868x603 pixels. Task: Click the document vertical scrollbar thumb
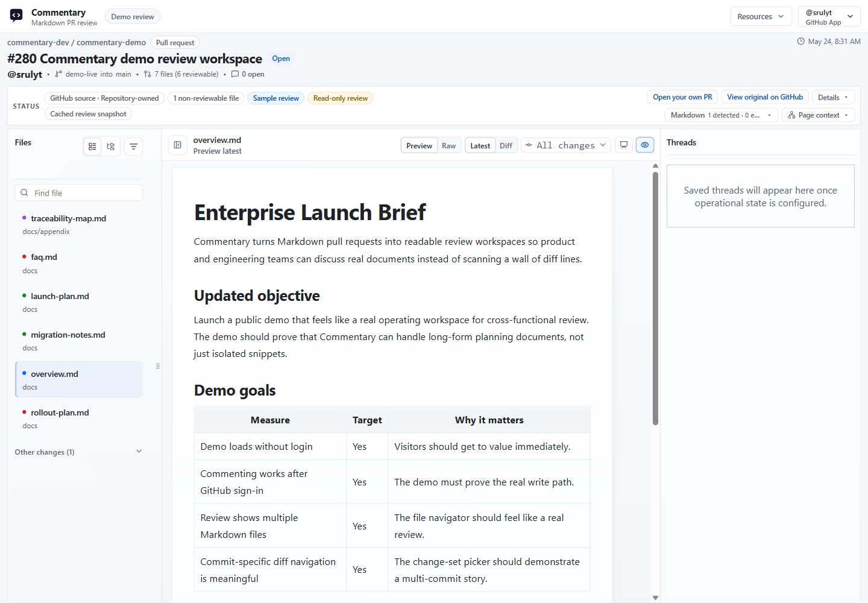point(655,298)
